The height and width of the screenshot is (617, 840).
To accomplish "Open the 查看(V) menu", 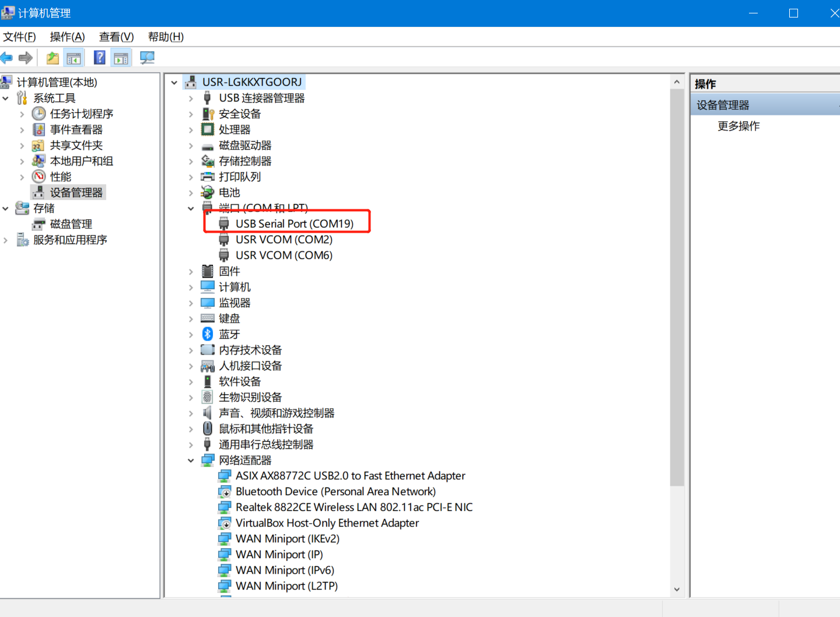I will pos(116,37).
